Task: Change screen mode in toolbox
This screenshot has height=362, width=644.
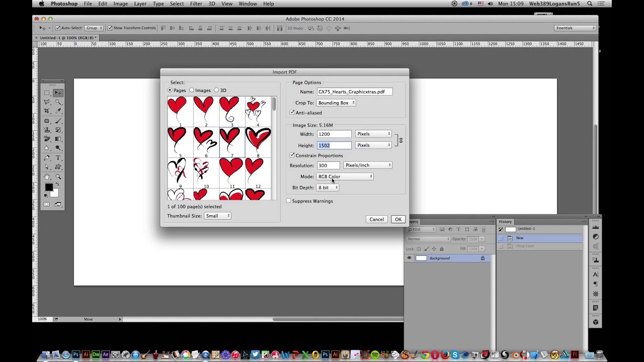Action: (58, 204)
